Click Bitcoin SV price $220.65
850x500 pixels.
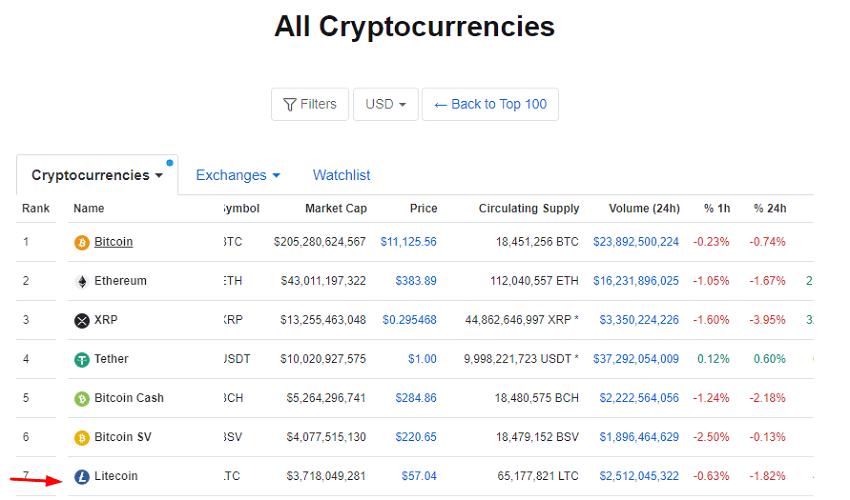coord(416,437)
